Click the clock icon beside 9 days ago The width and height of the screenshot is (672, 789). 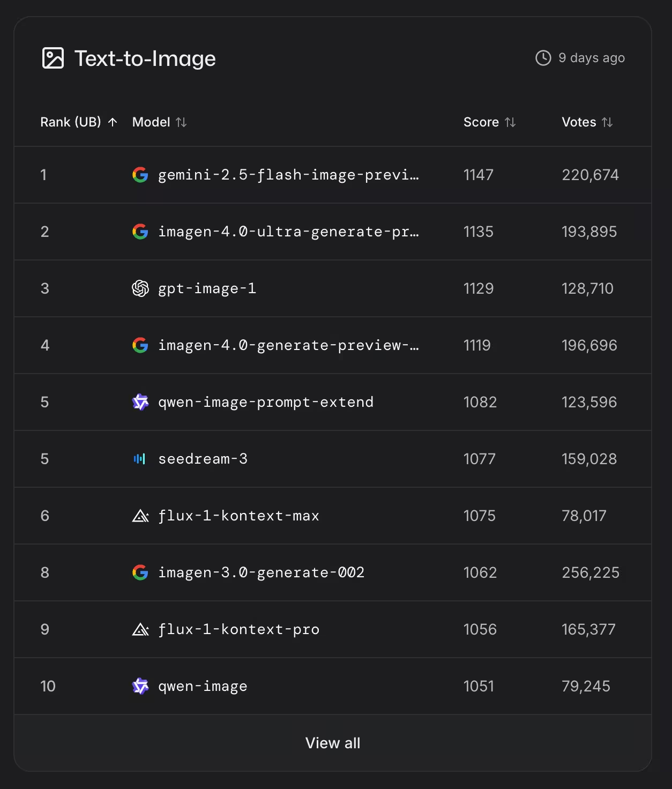pos(543,58)
